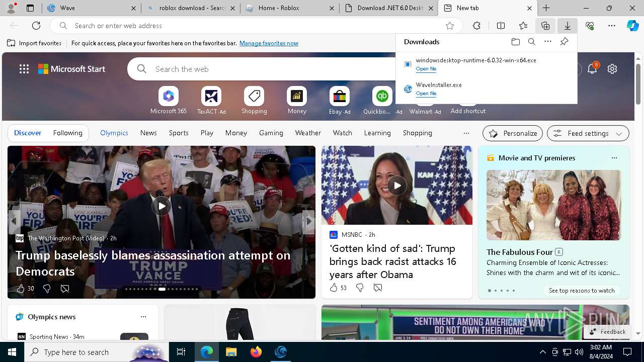
Task: Dislike the Trump assassination story
Action: coord(46,288)
